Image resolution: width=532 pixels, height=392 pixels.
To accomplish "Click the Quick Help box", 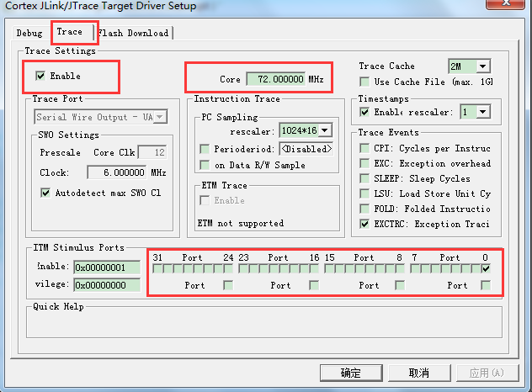I will pos(264,322).
